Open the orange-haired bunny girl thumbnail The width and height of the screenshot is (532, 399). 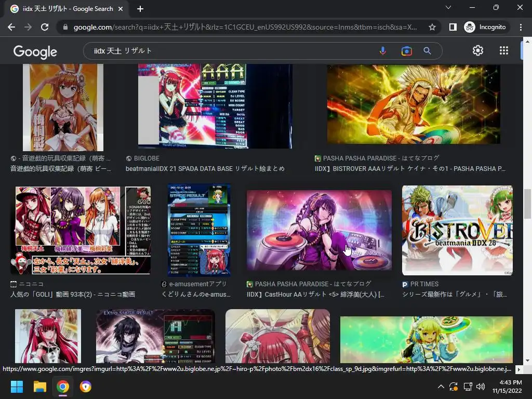[x=63, y=107]
